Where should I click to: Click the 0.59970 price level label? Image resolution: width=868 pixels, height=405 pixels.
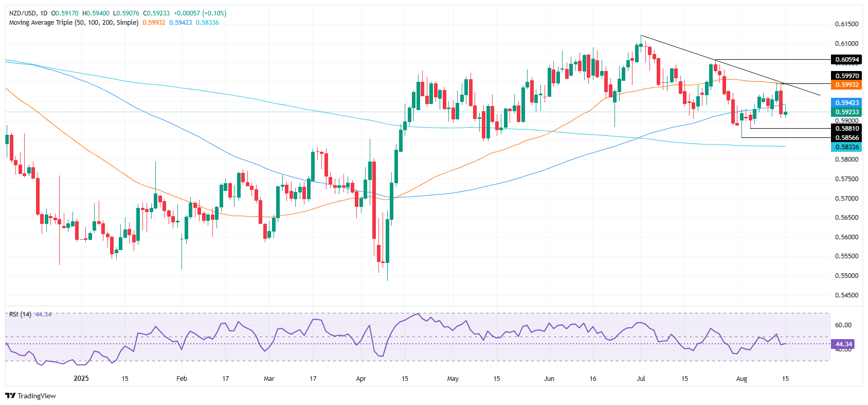coord(846,76)
